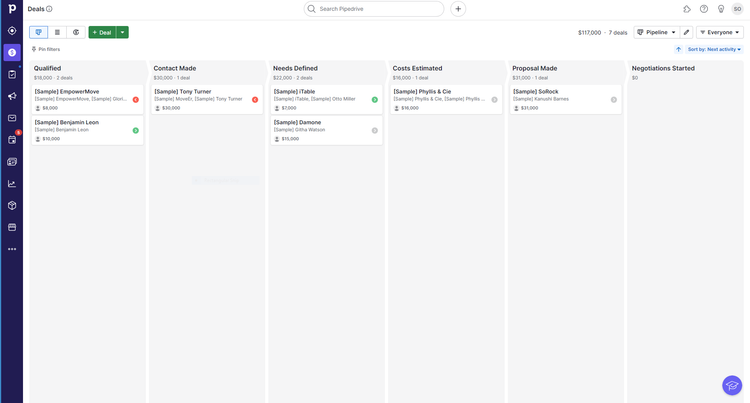
Task: Click the green + Deal button
Action: coord(102,32)
